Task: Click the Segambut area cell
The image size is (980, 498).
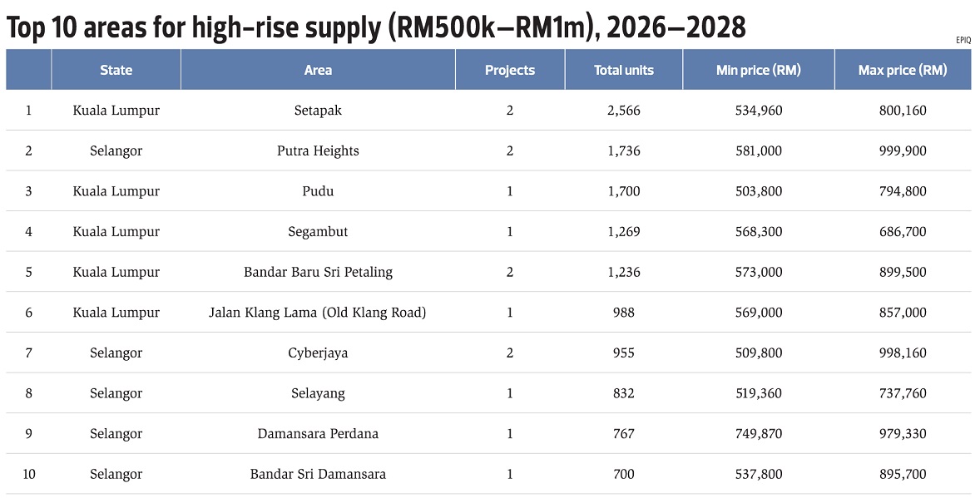Action: click(318, 232)
